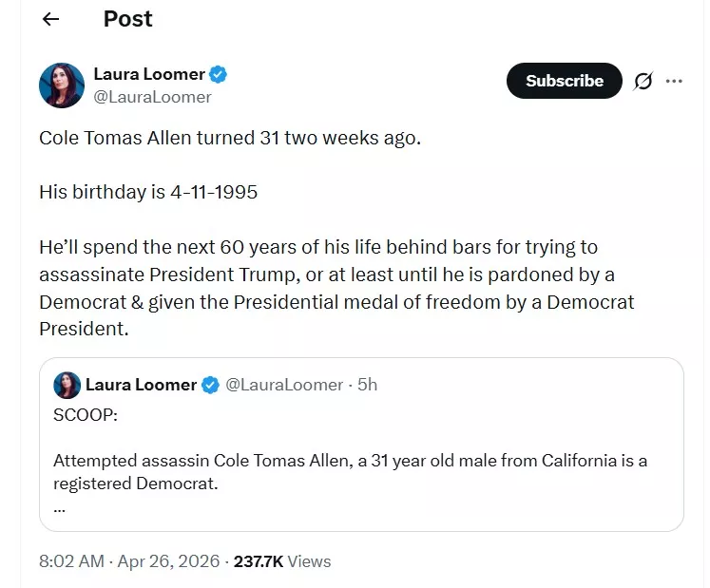Open the 237.7K Views count
This screenshot has width=710, height=588.
[282, 561]
